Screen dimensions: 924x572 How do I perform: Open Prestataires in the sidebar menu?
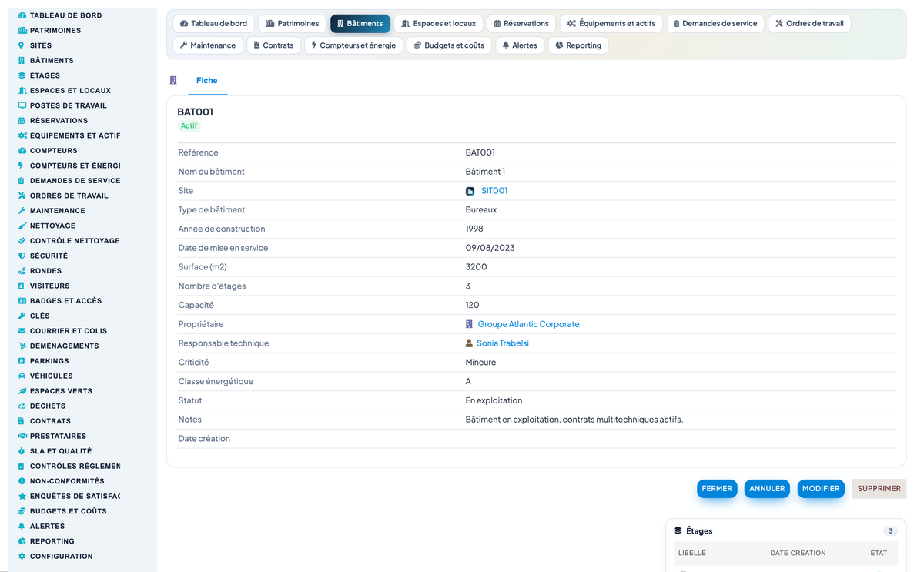coord(58,436)
